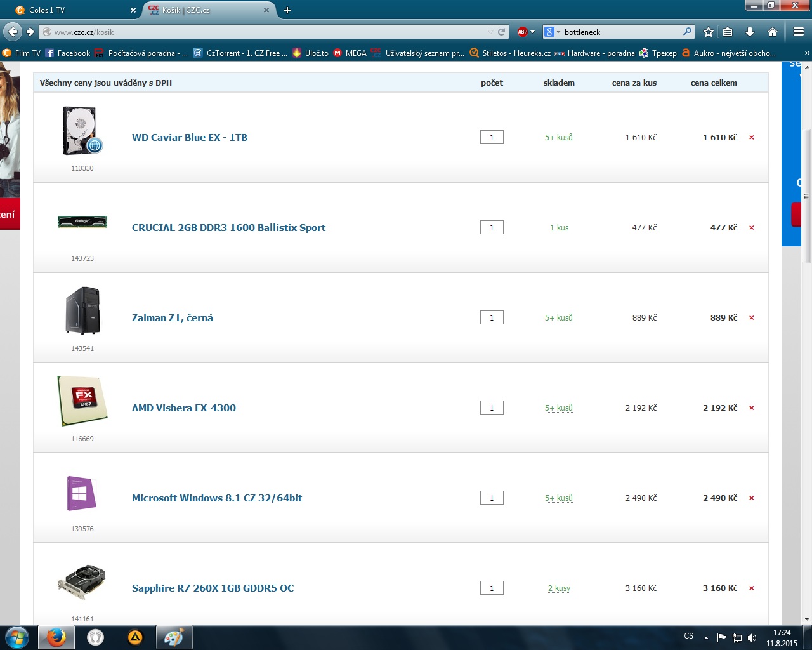Expand the bookmarks toolbar overflow chevron
Screen dimensions: 812x650
pyautogui.click(x=807, y=53)
